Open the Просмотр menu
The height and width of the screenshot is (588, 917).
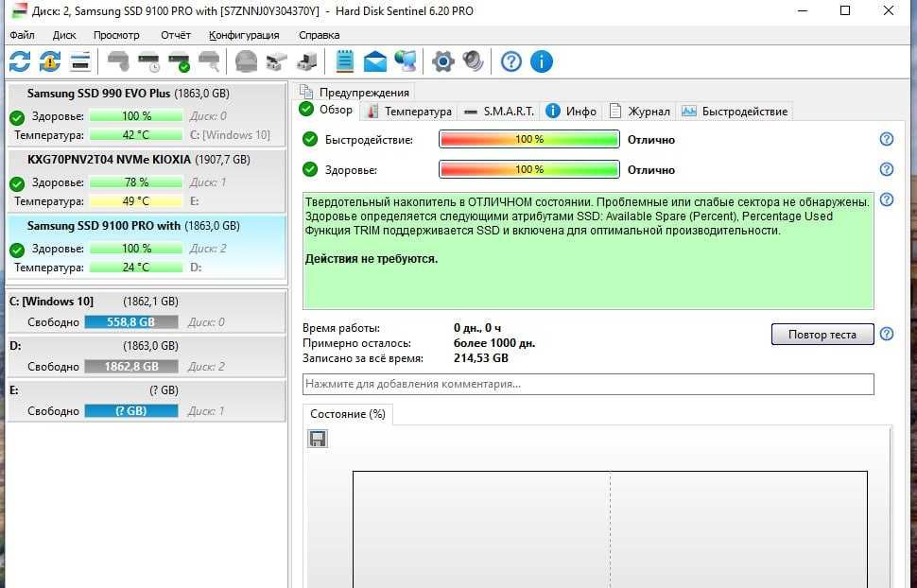(x=116, y=35)
